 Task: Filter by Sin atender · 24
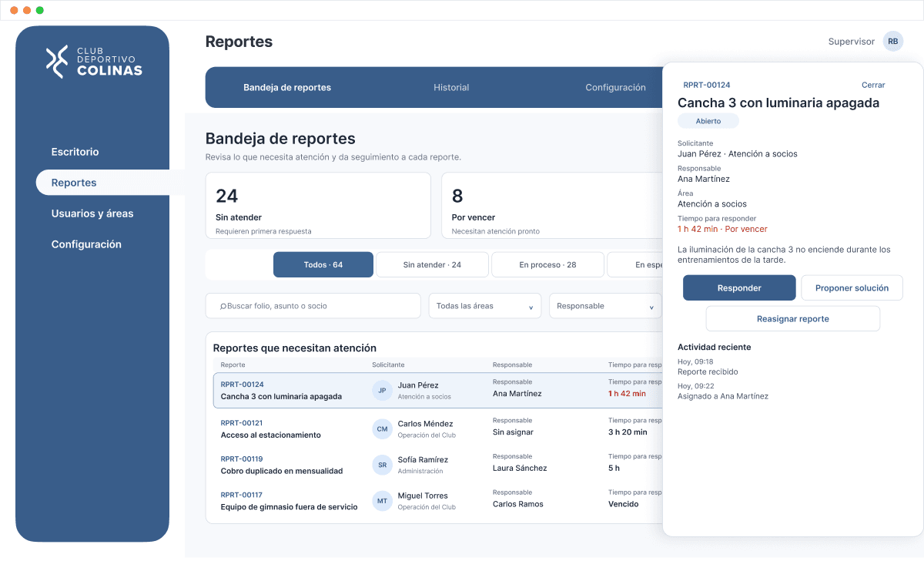[432, 264]
